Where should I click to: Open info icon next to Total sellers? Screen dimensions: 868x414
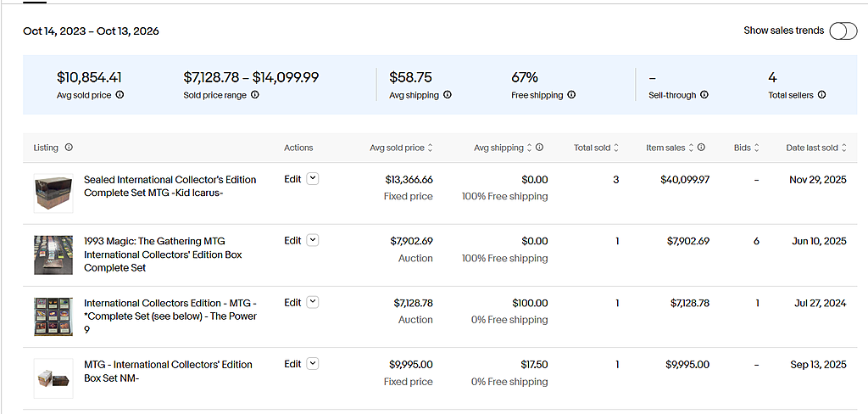pyautogui.click(x=821, y=95)
